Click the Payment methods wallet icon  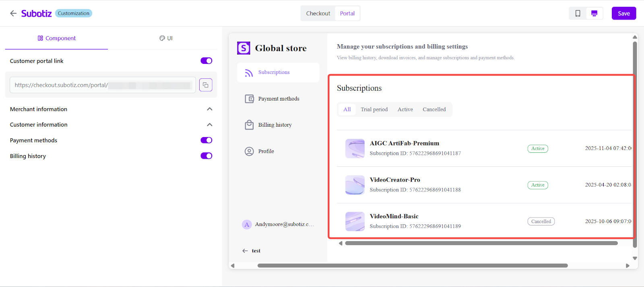[249, 99]
